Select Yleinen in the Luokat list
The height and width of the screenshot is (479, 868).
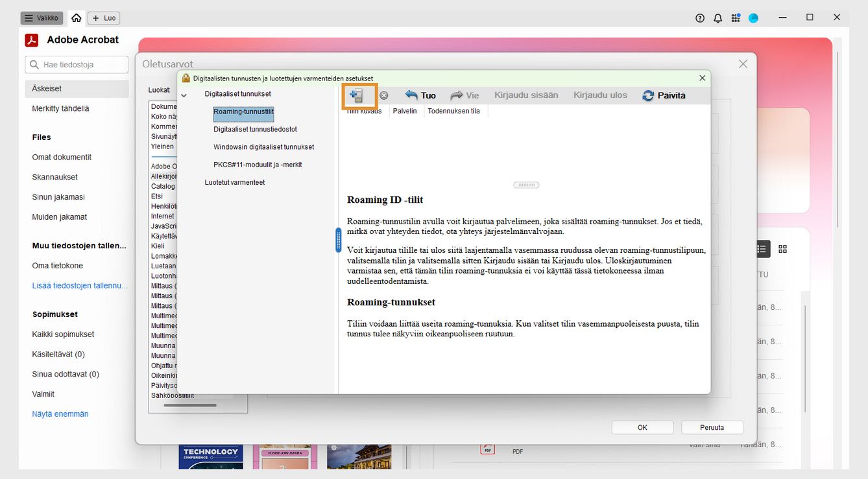click(x=162, y=146)
